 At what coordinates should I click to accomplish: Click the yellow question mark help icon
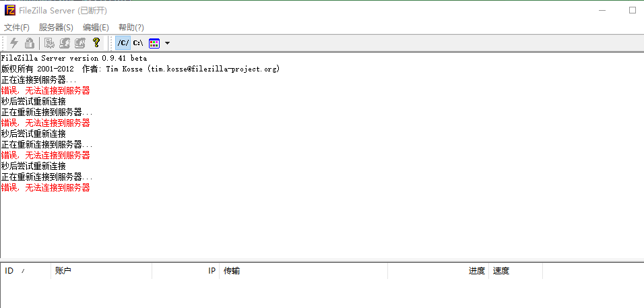pyautogui.click(x=96, y=42)
